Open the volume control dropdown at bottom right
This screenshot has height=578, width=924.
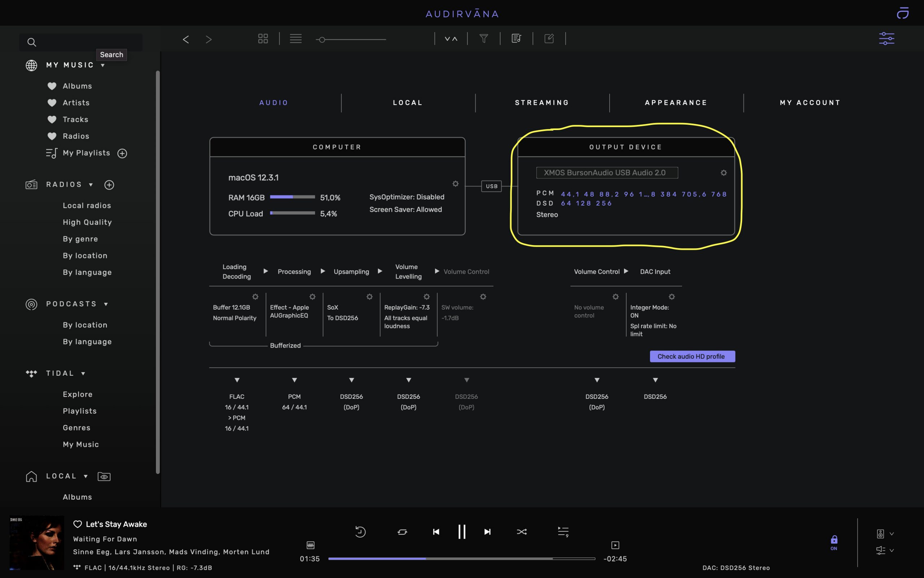[885, 551]
